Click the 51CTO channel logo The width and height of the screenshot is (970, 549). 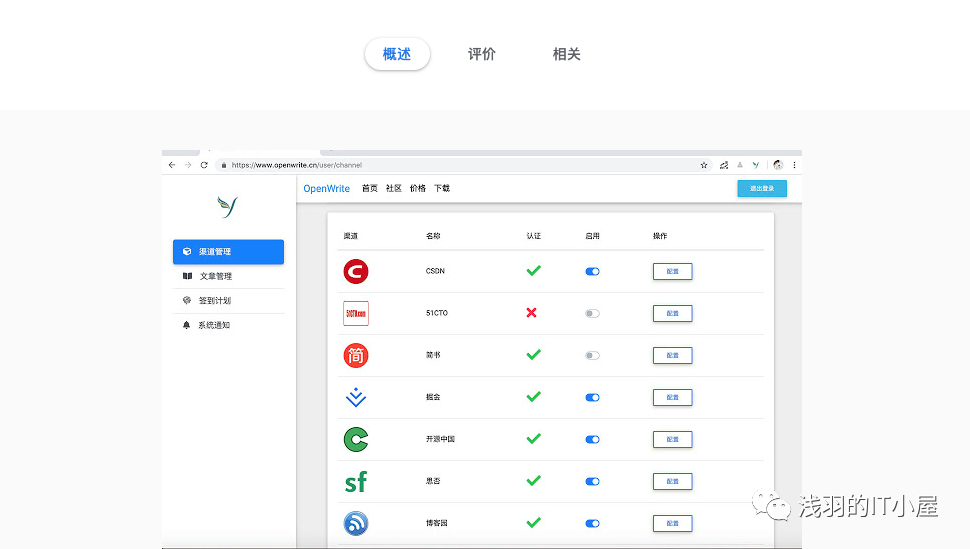[355, 313]
